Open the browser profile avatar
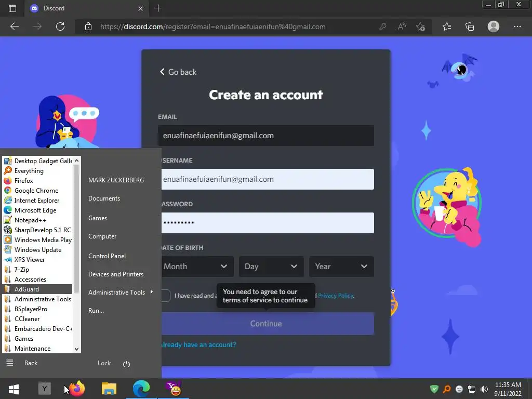 coord(494,26)
